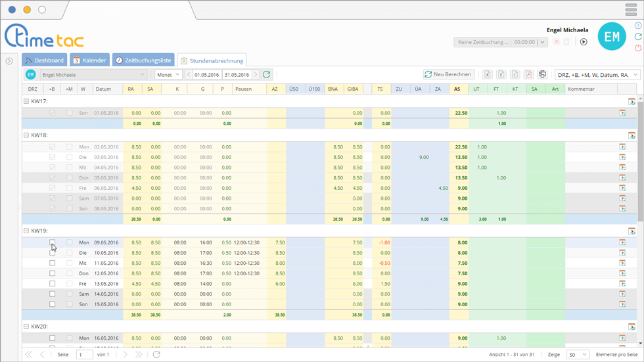This screenshot has height=362, width=644.
Task: Start the time tracking play button
Action: (x=583, y=42)
